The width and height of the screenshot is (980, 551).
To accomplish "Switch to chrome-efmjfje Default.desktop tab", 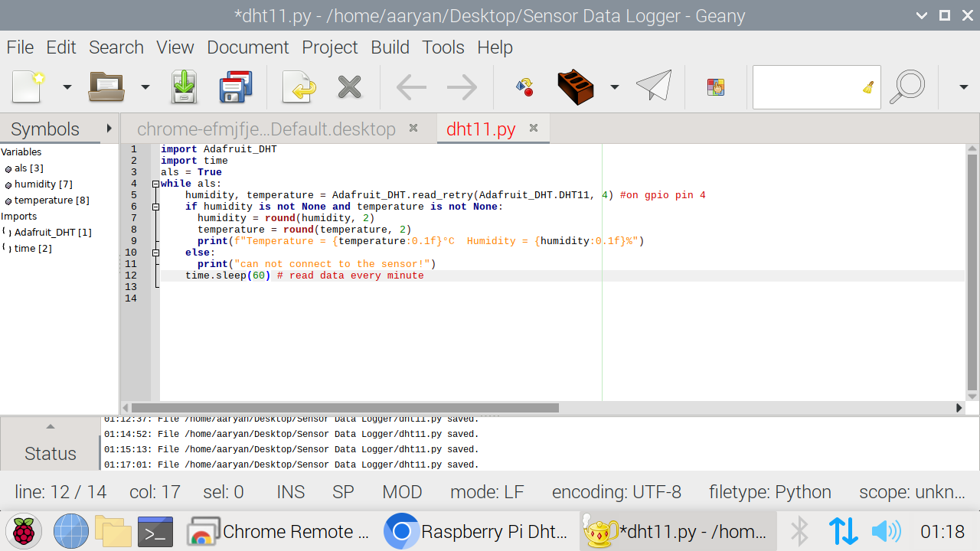I will click(266, 129).
